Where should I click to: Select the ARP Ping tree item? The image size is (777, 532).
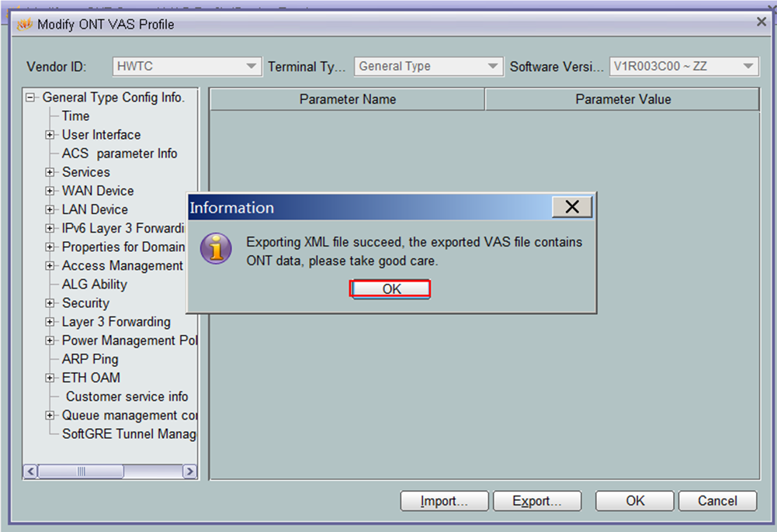tap(90, 359)
